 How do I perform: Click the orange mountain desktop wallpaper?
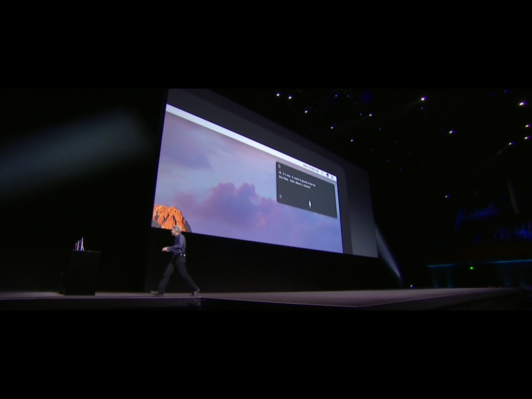coord(170,217)
